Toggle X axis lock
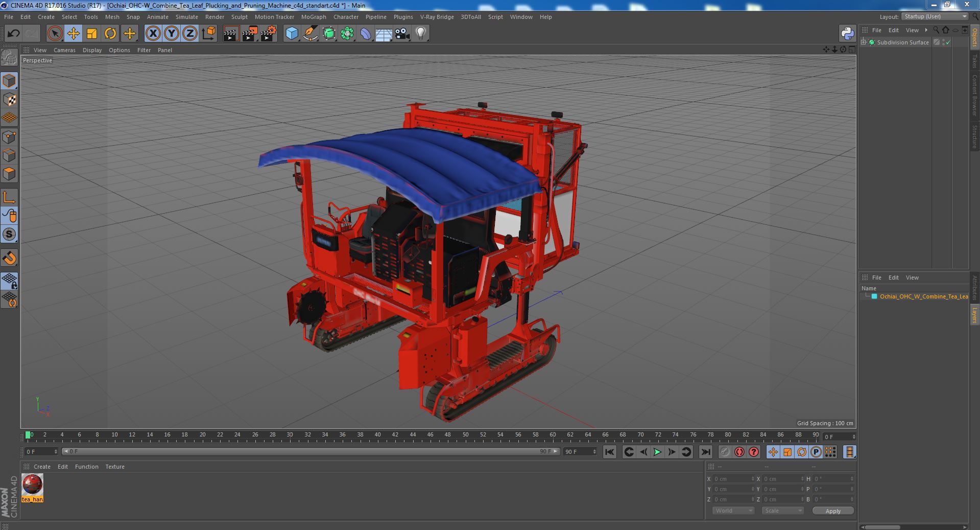 153,34
